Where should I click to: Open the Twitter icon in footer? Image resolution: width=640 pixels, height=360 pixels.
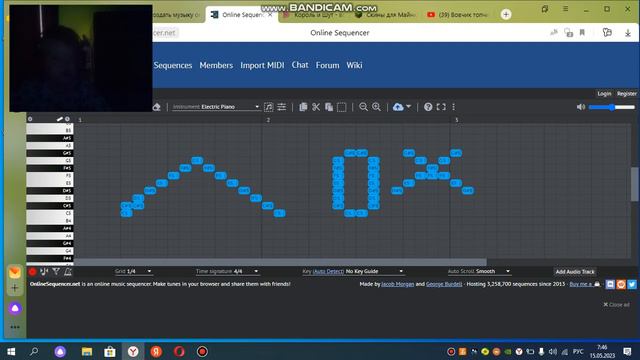[x=632, y=284]
